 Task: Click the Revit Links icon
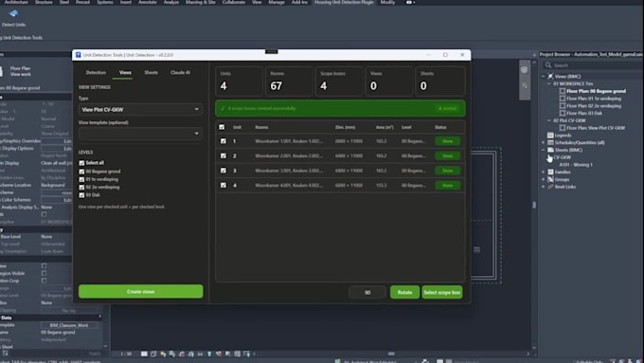[550, 187]
